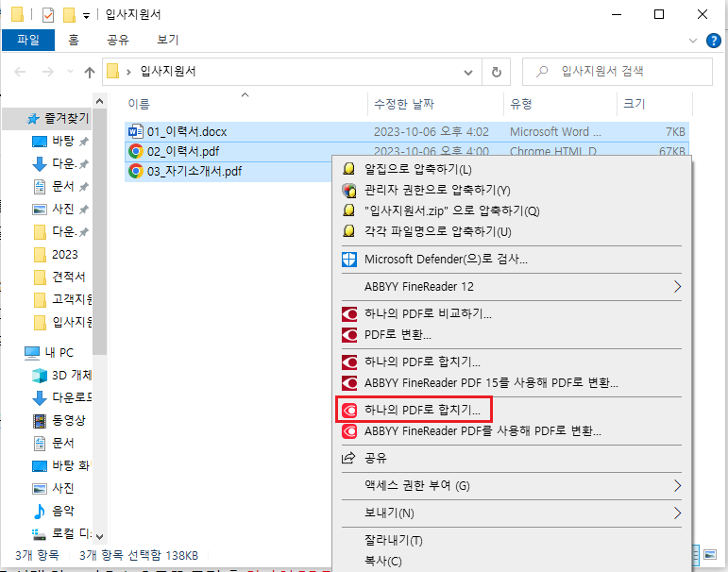The width and height of the screenshot is (728, 572).
Task: Click the 입사지원서 검색 search field
Action: [x=618, y=72]
